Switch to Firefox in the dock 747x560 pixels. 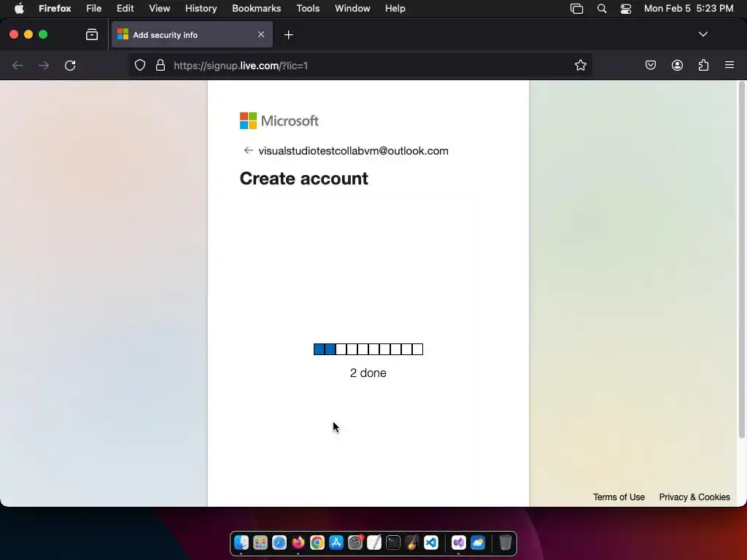pyautogui.click(x=298, y=542)
